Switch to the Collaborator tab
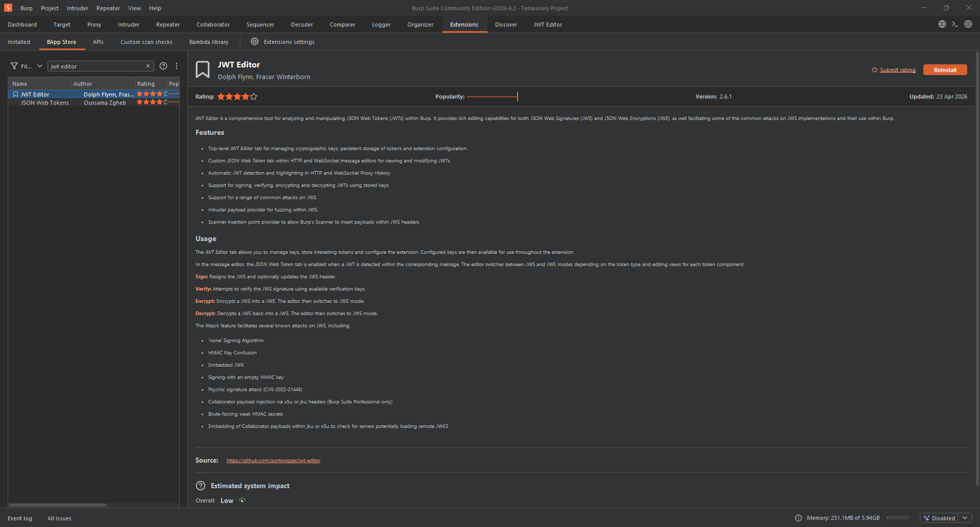Image resolution: width=980 pixels, height=527 pixels. tap(213, 25)
